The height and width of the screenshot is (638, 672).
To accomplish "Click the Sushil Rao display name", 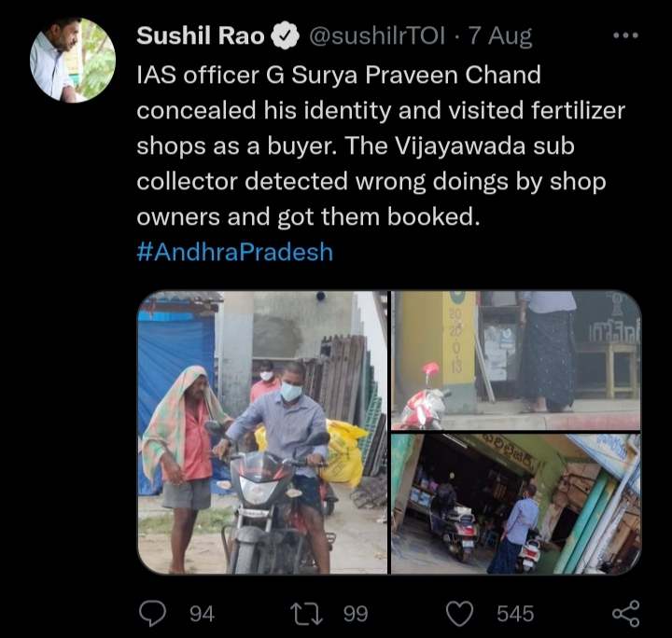I will click(x=201, y=35).
